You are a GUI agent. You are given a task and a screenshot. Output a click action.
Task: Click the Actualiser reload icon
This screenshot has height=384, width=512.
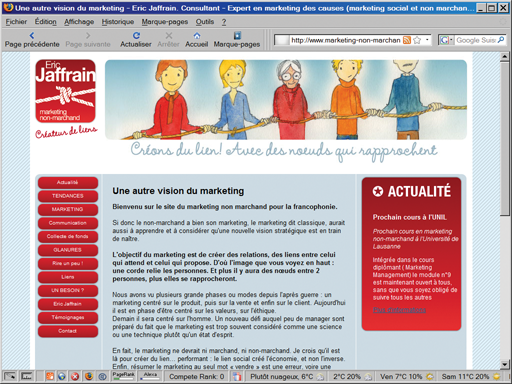(x=136, y=35)
